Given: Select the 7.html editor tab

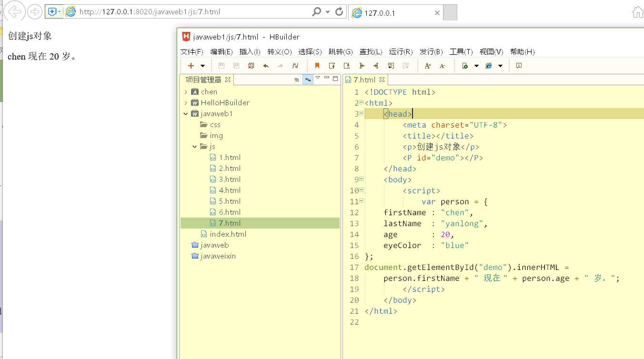Looking at the screenshot, I should (364, 80).
